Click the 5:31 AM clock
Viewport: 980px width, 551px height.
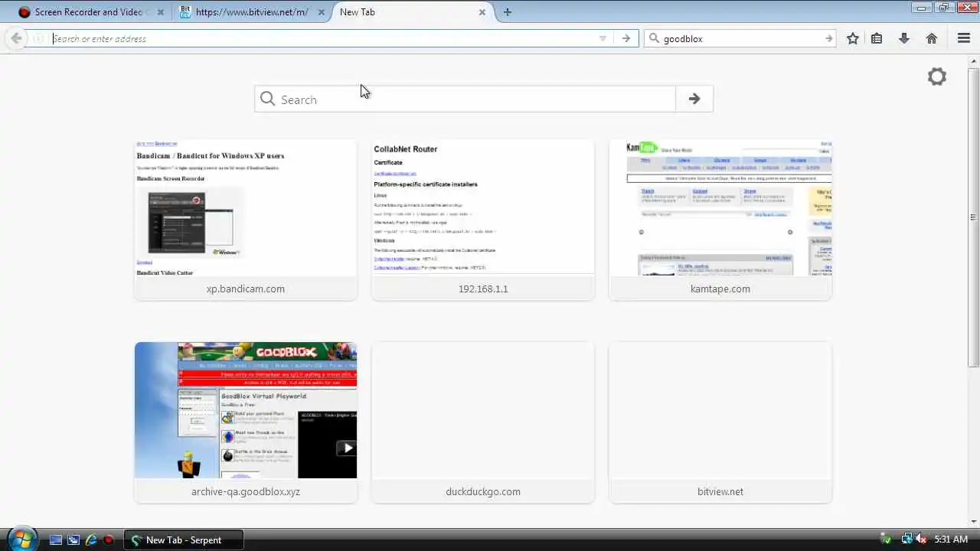point(951,540)
